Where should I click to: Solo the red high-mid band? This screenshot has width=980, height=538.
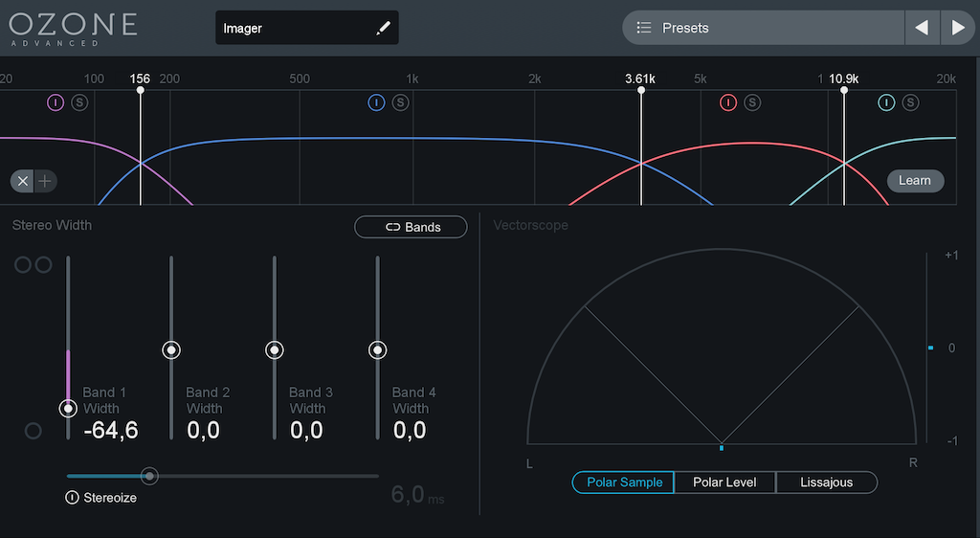(x=752, y=102)
